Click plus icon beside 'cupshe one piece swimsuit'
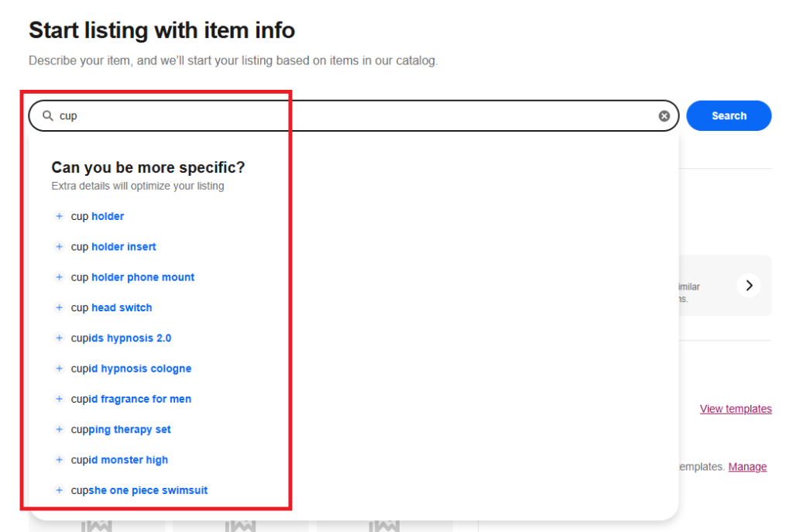 point(59,490)
